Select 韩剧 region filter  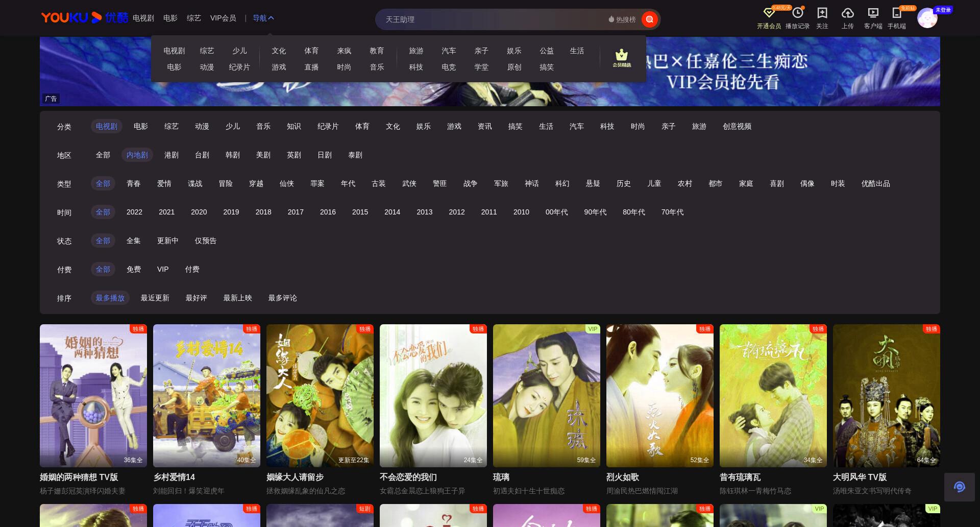233,155
